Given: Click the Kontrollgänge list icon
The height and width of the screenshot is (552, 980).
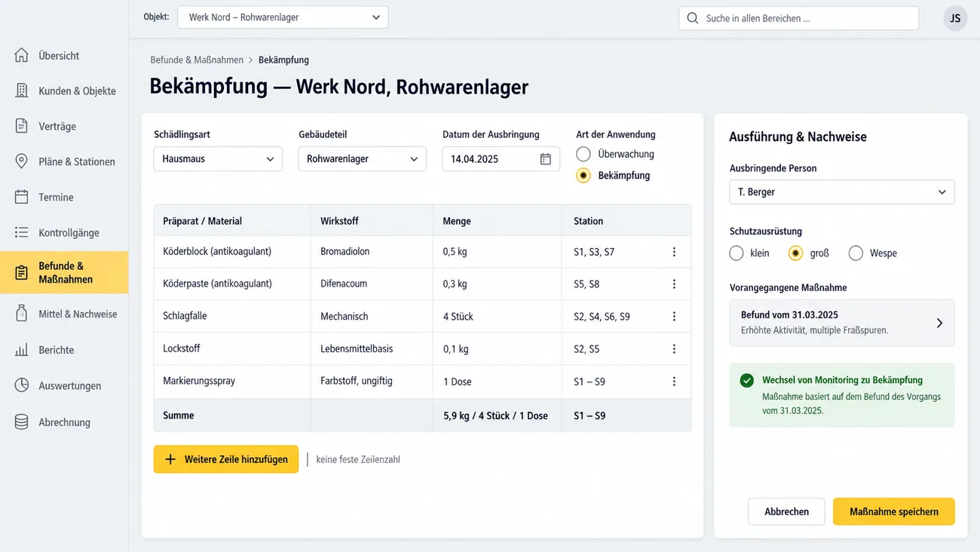Looking at the screenshot, I should 22,232.
